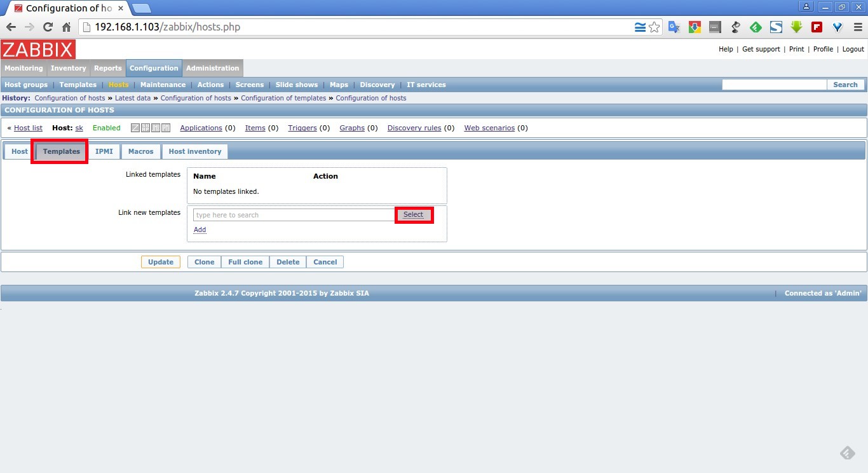
Task: Switch to the Host inventory tab
Action: pos(195,151)
